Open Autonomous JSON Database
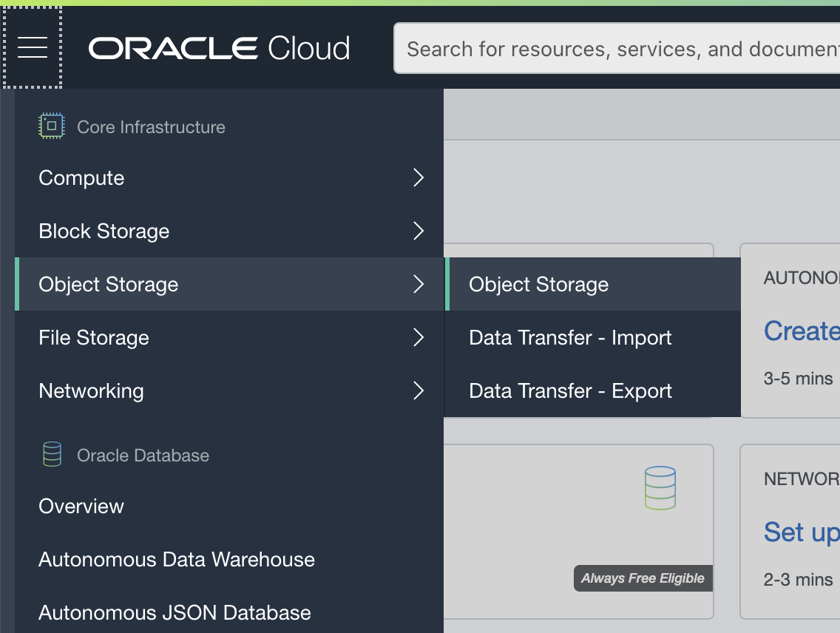 (174, 612)
